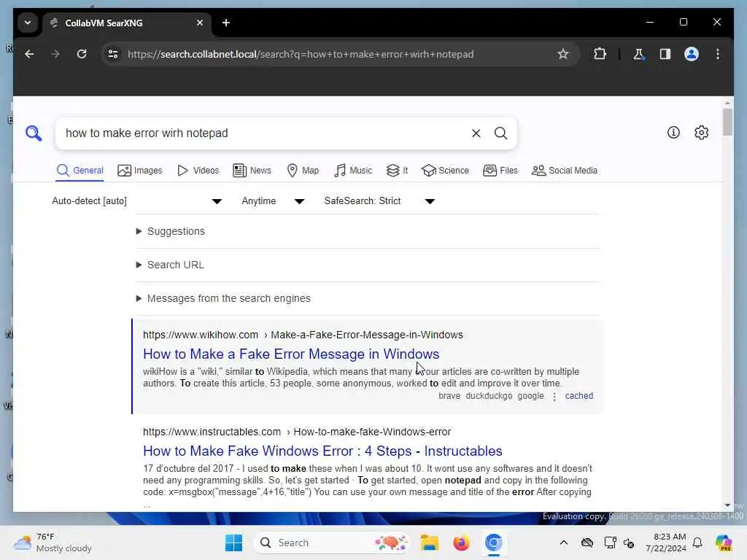Open cached version of wikiHow result
Viewport: 747px width, 560px height.
click(x=578, y=396)
